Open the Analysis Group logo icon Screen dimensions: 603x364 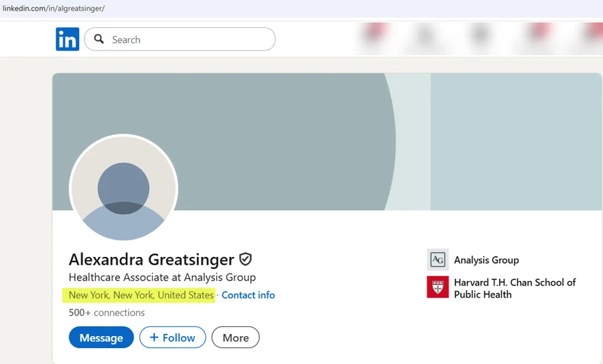[x=437, y=260]
